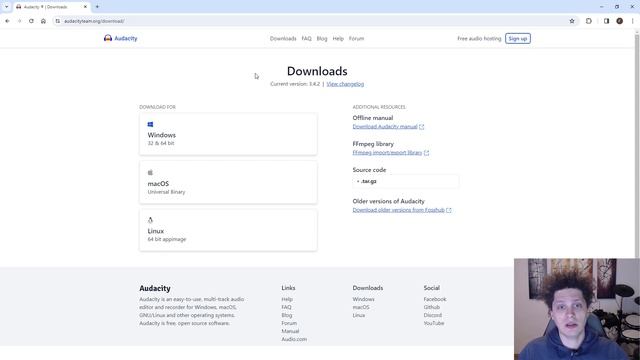Image resolution: width=640 pixels, height=360 pixels.
Task: Open the footer Audio.com link
Action: [294, 339]
